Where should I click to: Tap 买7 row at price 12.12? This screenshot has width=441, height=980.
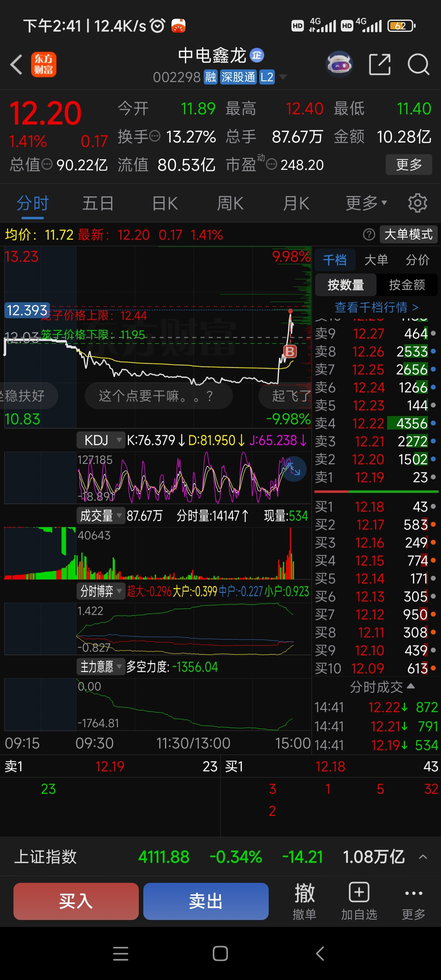[x=376, y=615]
